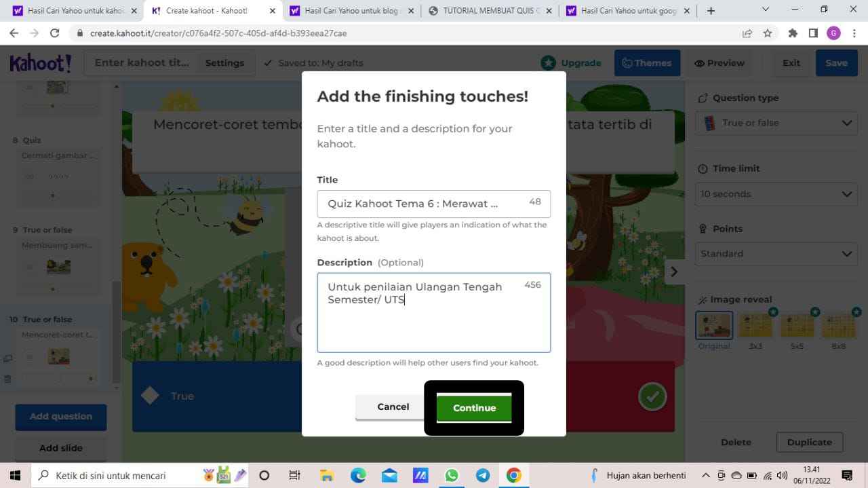Duplicate the question with the Duplicate button

tap(810, 443)
